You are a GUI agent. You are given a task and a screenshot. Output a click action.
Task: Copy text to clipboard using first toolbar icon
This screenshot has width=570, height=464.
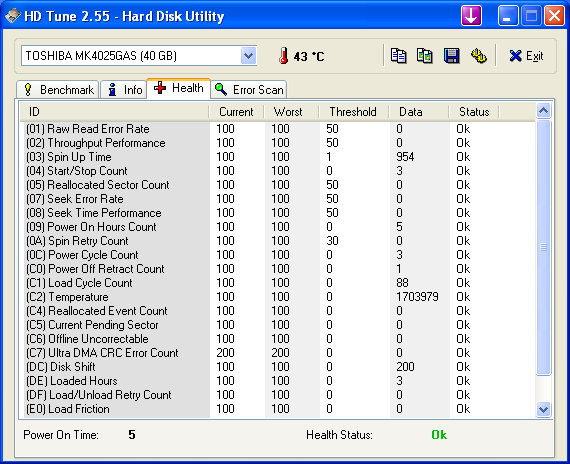[398, 56]
